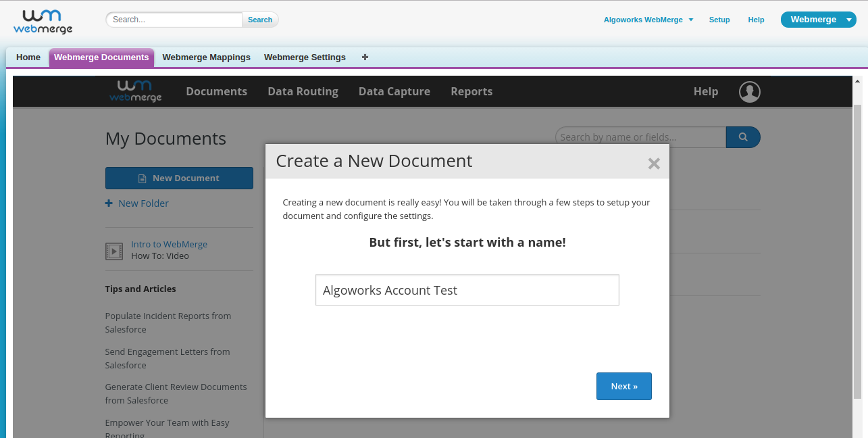This screenshot has width=868, height=438.
Task: Click the plus icon to add tab
Action: [x=365, y=57]
